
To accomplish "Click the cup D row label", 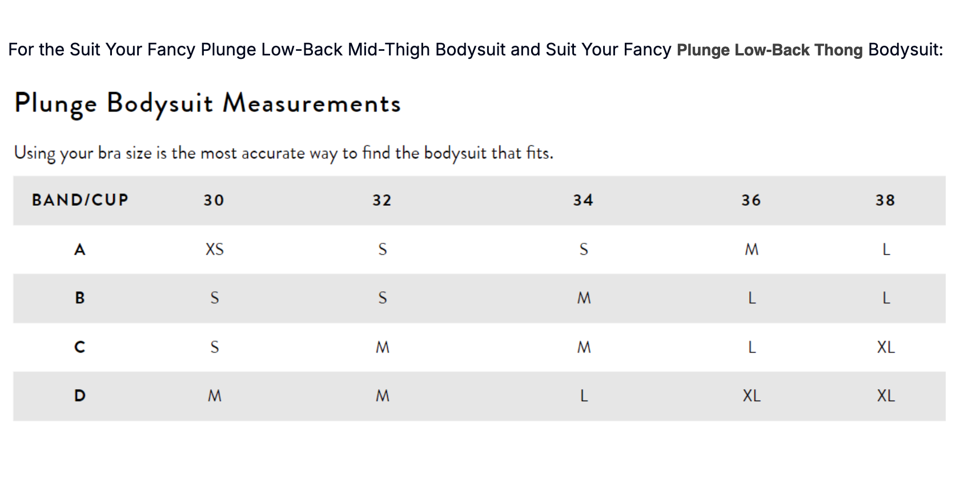I will click(x=80, y=395).
